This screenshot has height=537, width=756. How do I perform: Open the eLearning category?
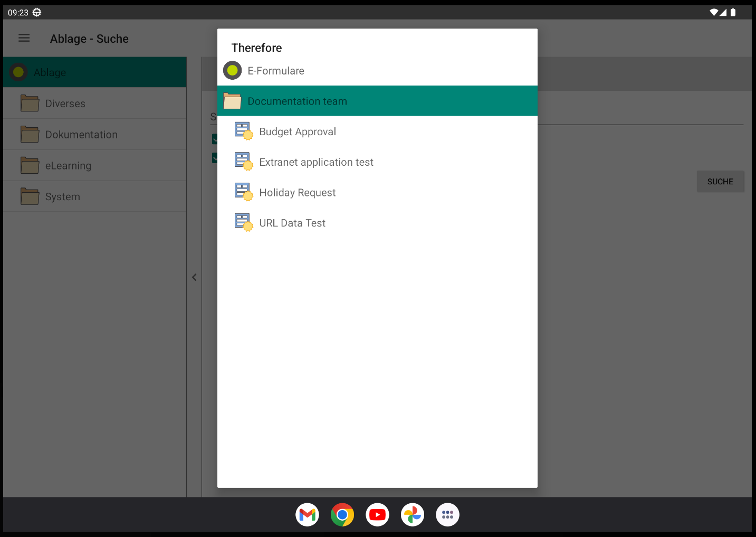click(x=95, y=166)
